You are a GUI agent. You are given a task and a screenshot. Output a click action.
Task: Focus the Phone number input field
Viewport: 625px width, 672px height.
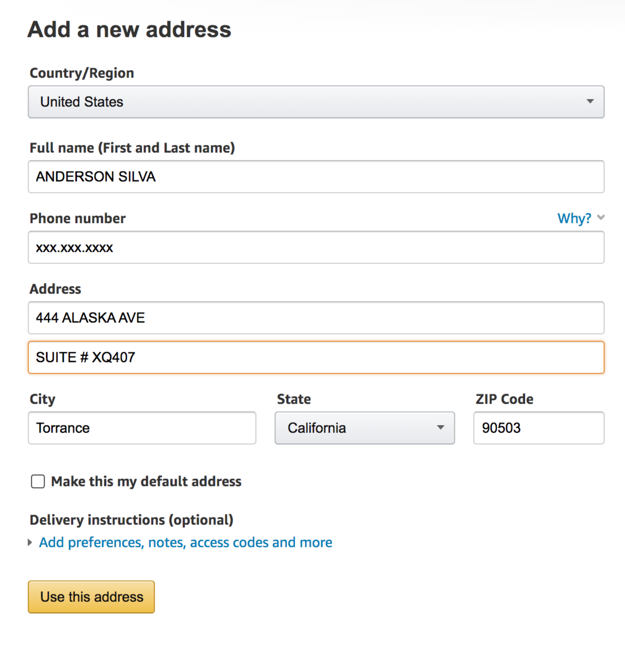click(316, 247)
